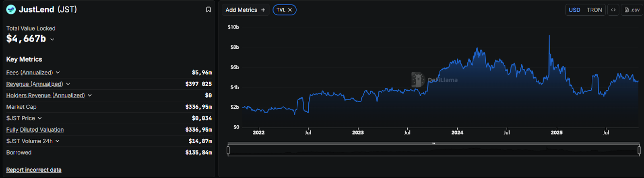644x178 pixels.
Task: Open the Add Metrics menu
Action: pos(242,10)
